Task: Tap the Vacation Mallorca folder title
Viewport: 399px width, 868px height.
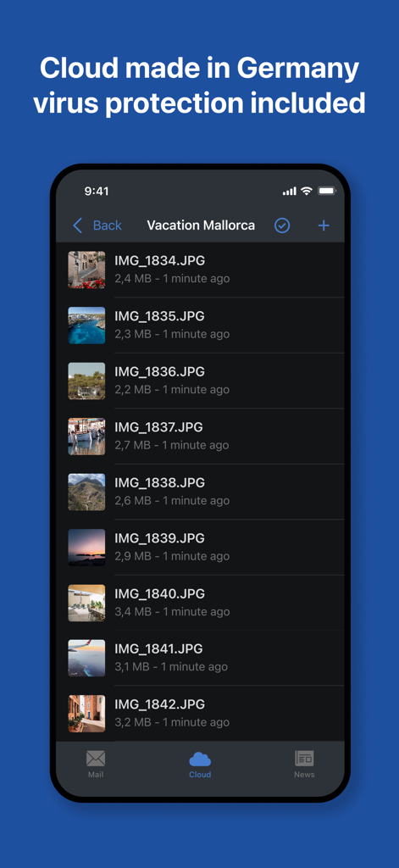Action: 201,225
